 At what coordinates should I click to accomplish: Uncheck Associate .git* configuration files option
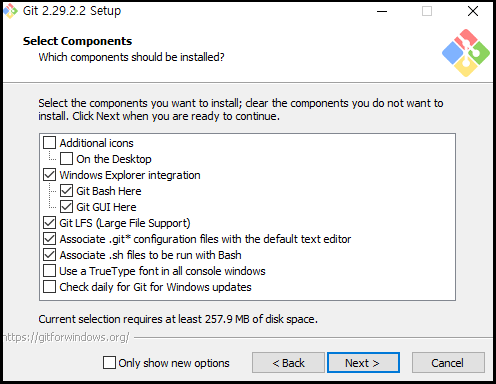(49, 239)
